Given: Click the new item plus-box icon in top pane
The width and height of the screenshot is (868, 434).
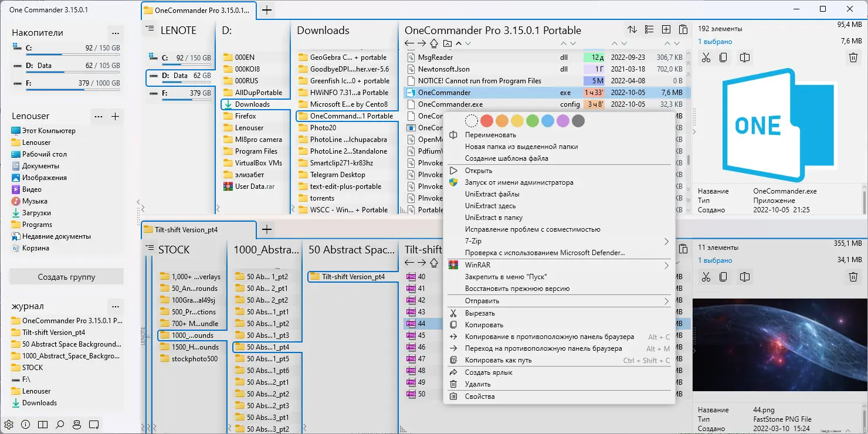Looking at the screenshot, I should coord(666,30).
